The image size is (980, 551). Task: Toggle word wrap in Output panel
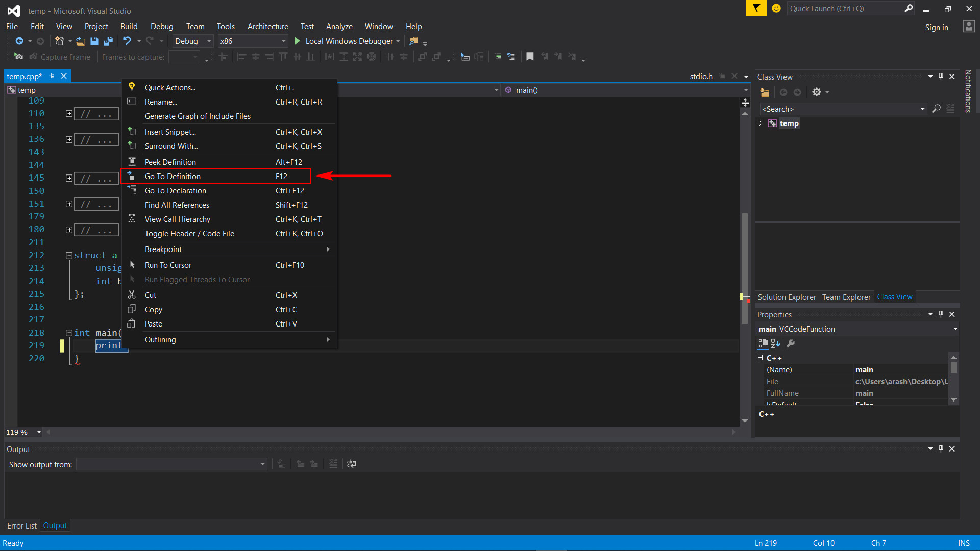[x=352, y=464]
